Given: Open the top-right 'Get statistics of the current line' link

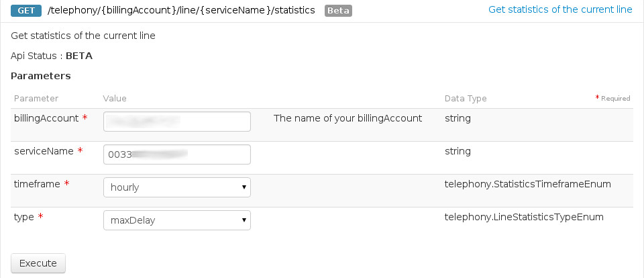Looking at the screenshot, I should click(x=559, y=9).
